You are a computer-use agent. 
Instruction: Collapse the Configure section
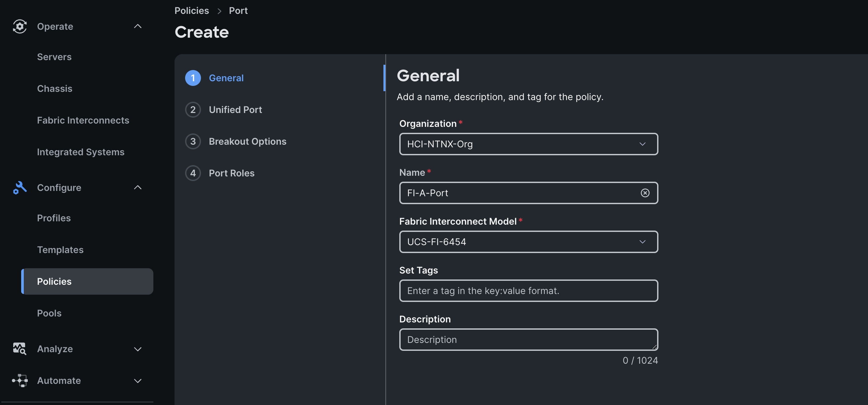(x=138, y=188)
